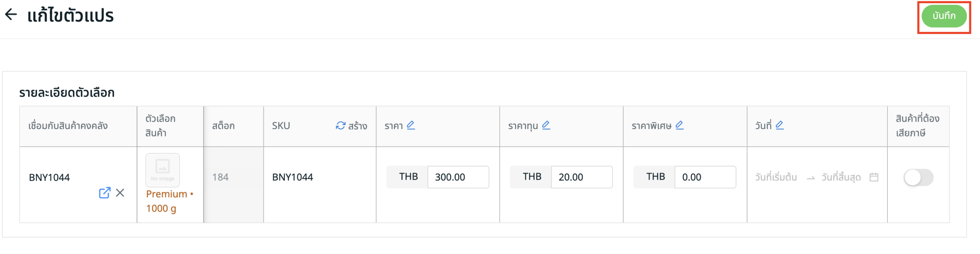The width and height of the screenshot is (980, 254).
Task: Click edit pencil next to วันที่ header
Action: click(x=779, y=125)
